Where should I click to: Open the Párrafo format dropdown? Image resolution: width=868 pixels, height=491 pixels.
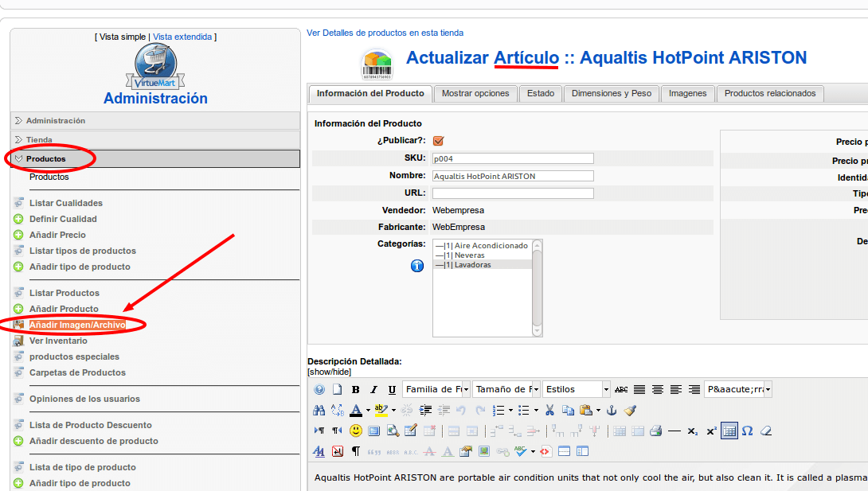point(738,389)
